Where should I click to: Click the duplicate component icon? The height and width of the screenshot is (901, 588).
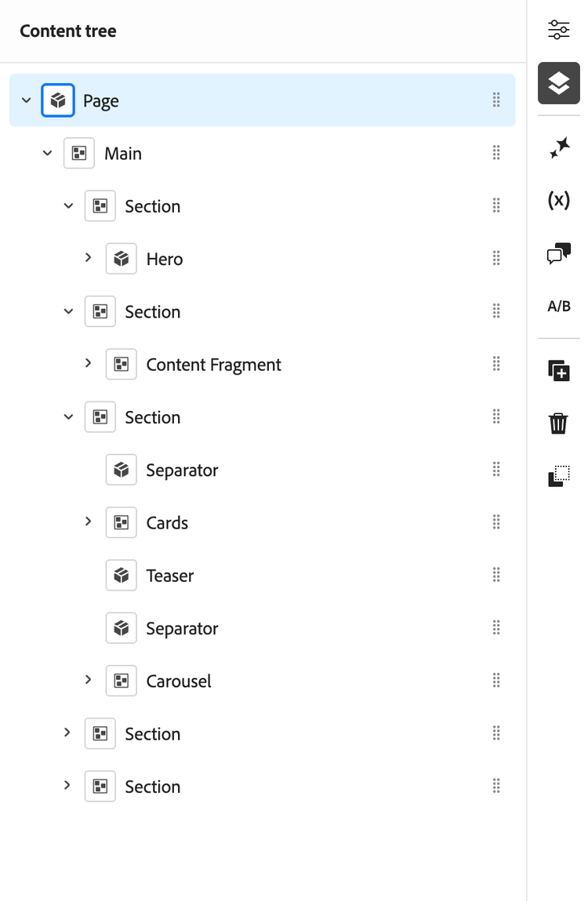[x=558, y=370]
